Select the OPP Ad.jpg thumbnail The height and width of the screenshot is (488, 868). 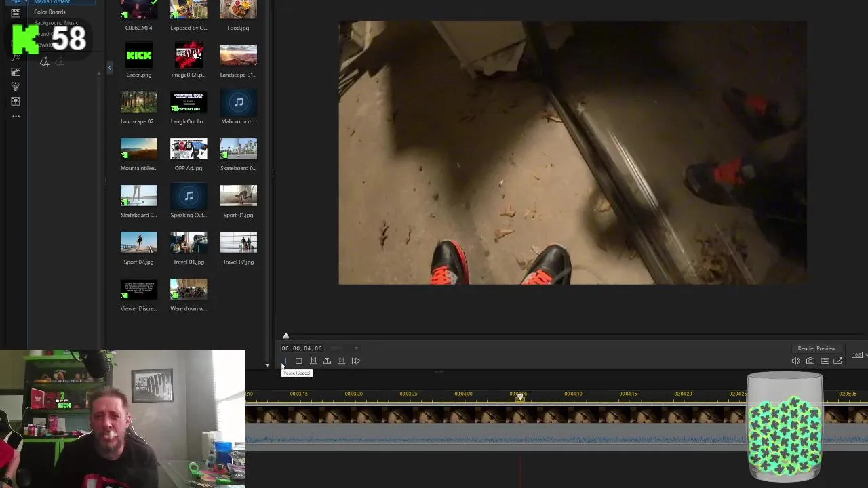click(189, 149)
